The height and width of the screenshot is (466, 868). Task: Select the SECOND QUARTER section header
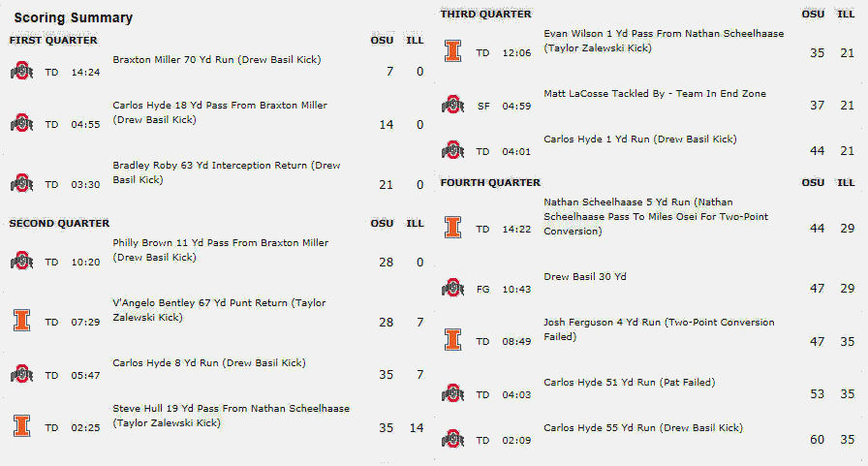click(x=59, y=224)
